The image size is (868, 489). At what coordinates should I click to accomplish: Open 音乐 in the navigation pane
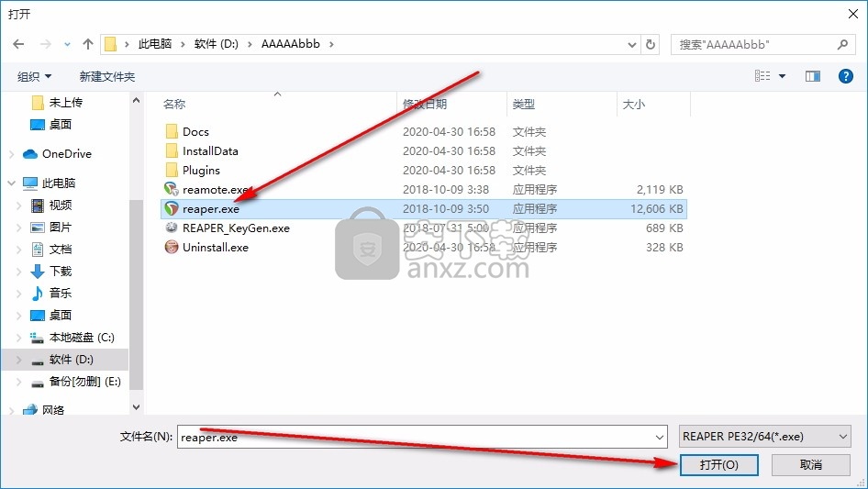pyautogui.click(x=61, y=293)
